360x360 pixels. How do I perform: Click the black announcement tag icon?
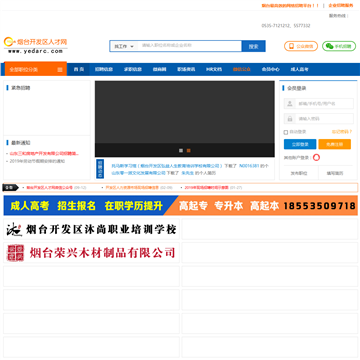[10, 188]
